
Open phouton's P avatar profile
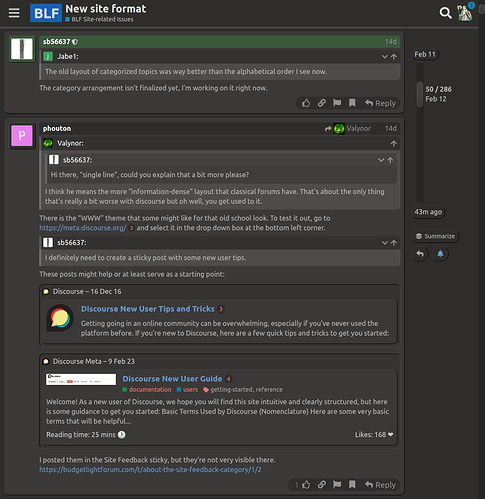[22, 136]
